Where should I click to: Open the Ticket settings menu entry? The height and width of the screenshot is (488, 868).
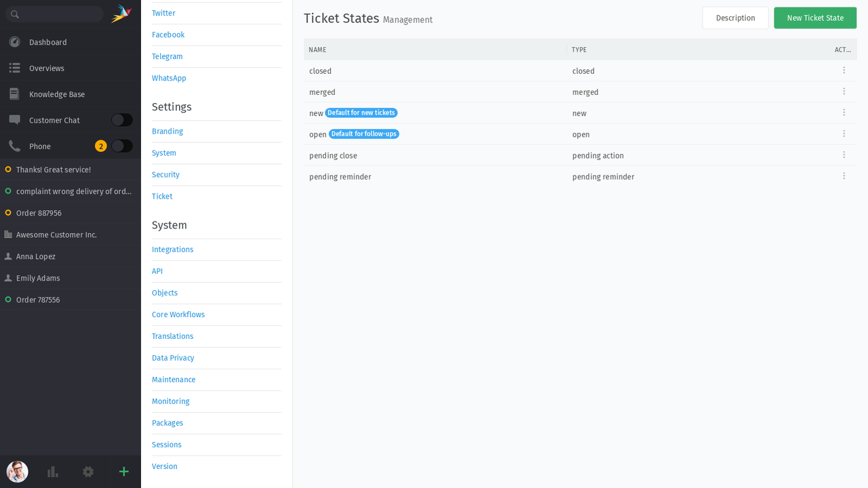pyautogui.click(x=162, y=196)
